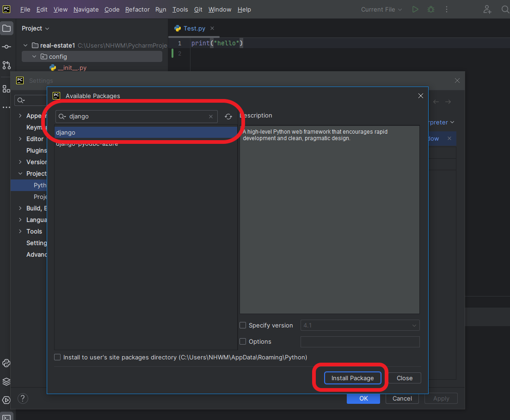510x420 pixels.
Task: Go forward in Settings navigation arrow
Action: (448, 102)
